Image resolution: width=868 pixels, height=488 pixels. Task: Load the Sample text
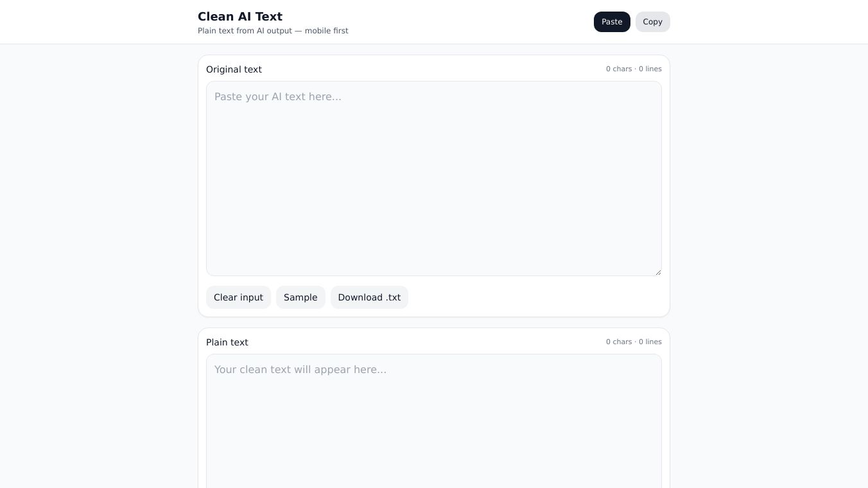300,297
